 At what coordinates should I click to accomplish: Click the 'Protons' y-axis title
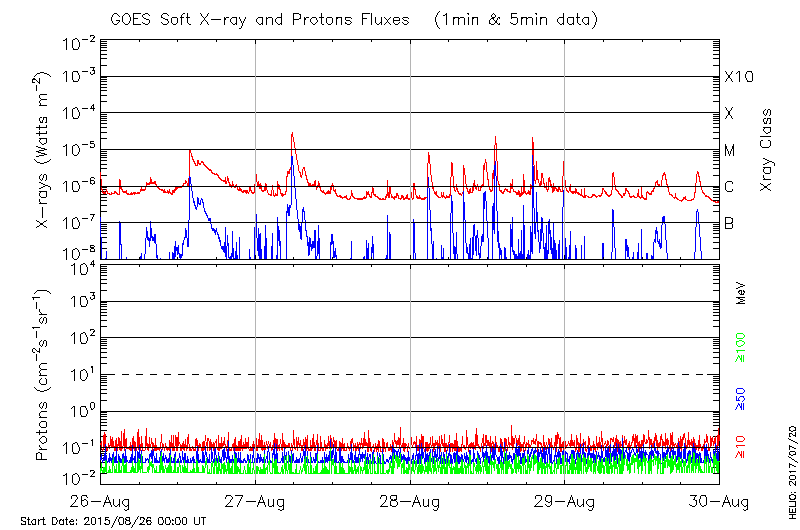click(44, 375)
